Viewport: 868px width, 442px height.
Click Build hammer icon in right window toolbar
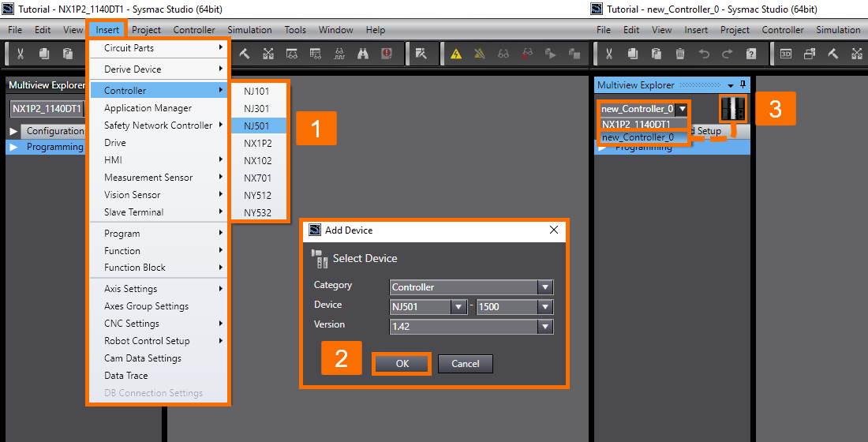coord(833,54)
